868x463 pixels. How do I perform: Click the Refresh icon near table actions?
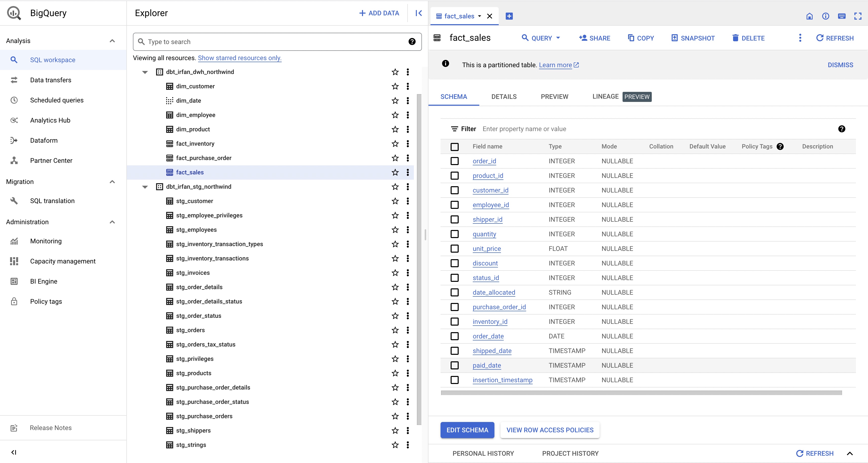(x=820, y=38)
